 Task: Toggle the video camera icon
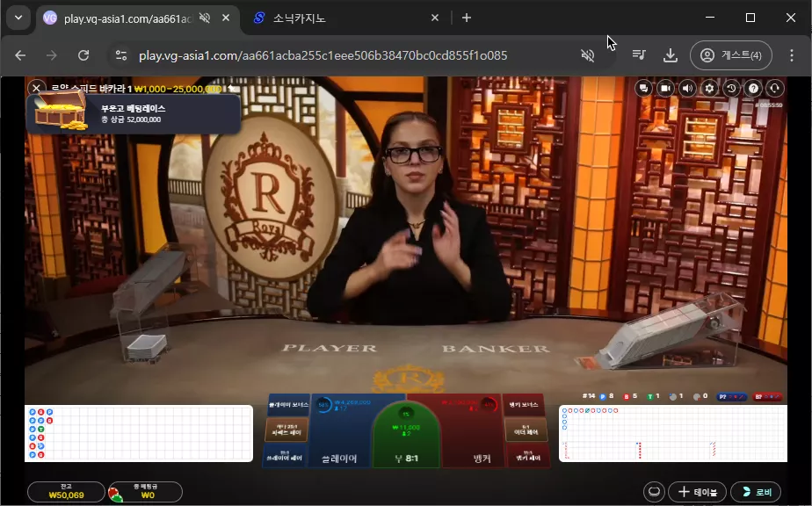[x=665, y=89]
